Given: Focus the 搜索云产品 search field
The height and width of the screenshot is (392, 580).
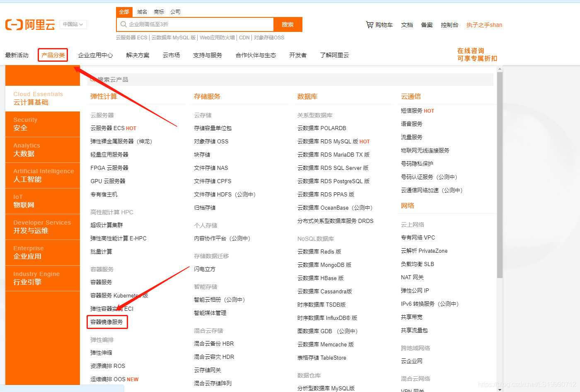Looking at the screenshot, I should point(290,80).
